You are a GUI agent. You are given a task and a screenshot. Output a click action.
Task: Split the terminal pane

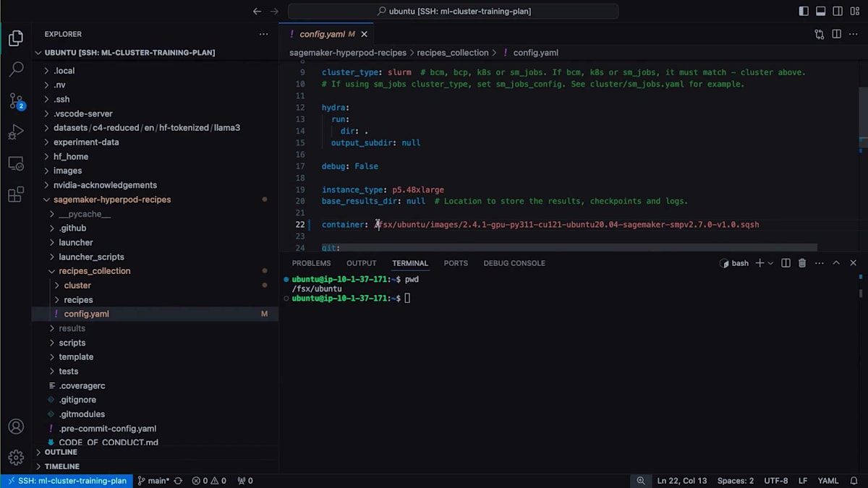tap(786, 263)
